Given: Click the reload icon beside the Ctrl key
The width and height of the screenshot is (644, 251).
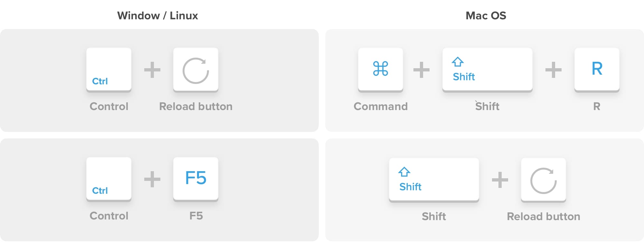Looking at the screenshot, I should [196, 70].
